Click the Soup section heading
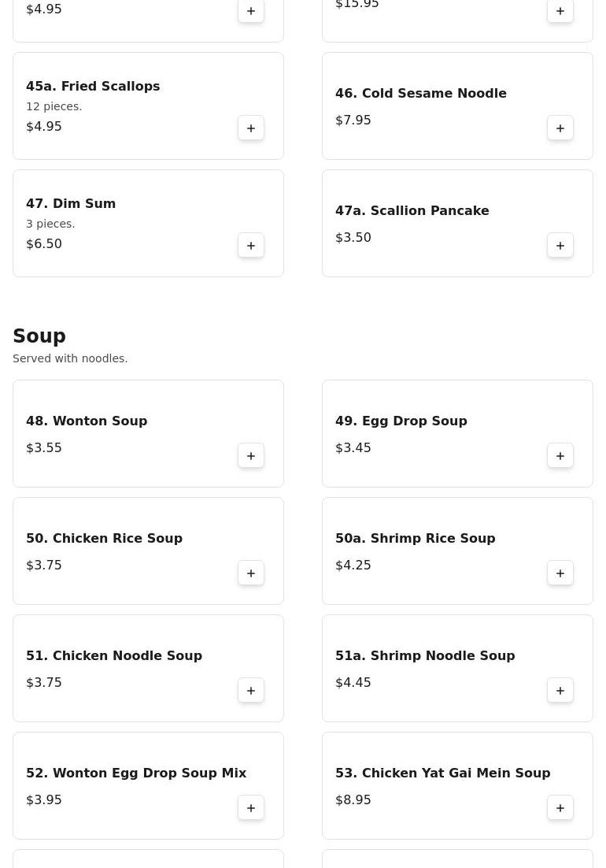This screenshot has height=868, width=606. (x=39, y=336)
